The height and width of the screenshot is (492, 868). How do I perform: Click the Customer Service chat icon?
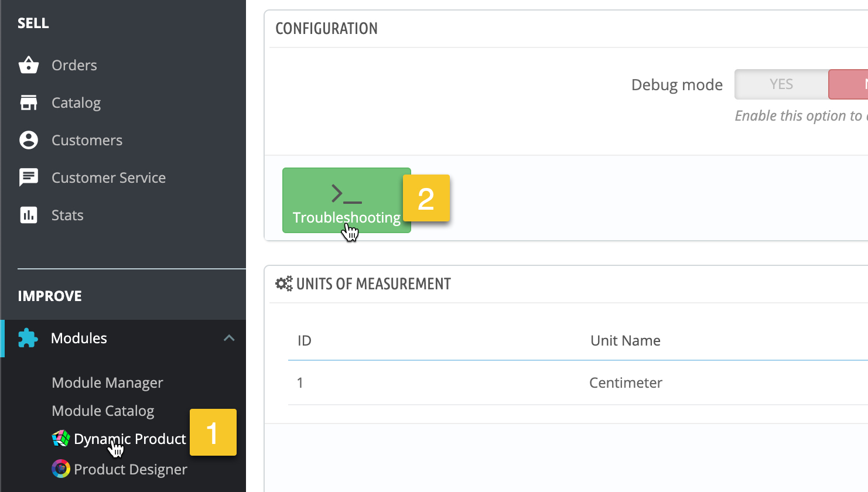[28, 177]
